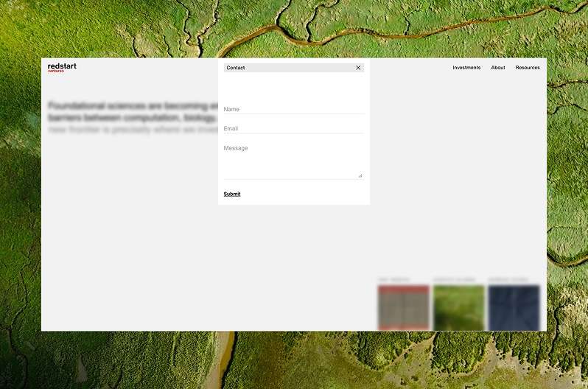The height and width of the screenshot is (389, 588).
Task: Grab the Message box resize handle
Action: tap(360, 175)
